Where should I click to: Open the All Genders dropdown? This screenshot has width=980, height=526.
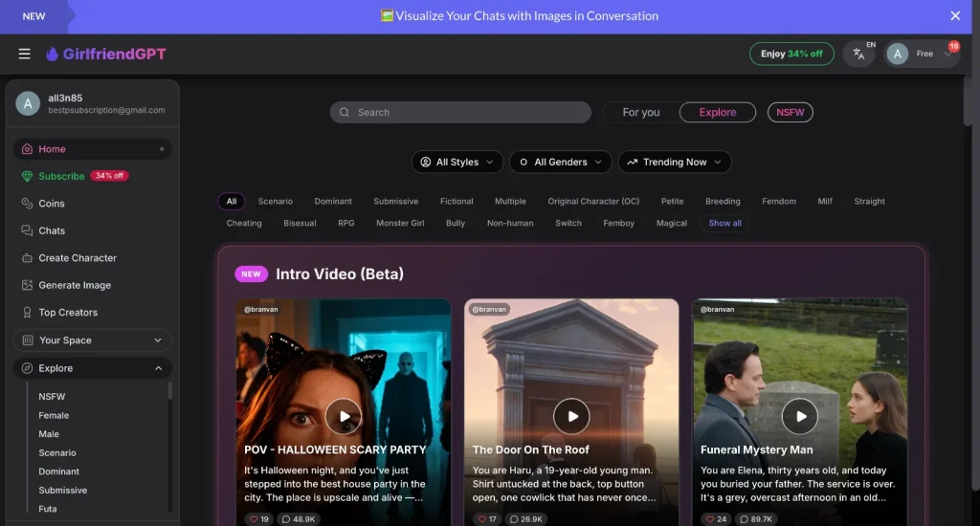[x=560, y=162]
